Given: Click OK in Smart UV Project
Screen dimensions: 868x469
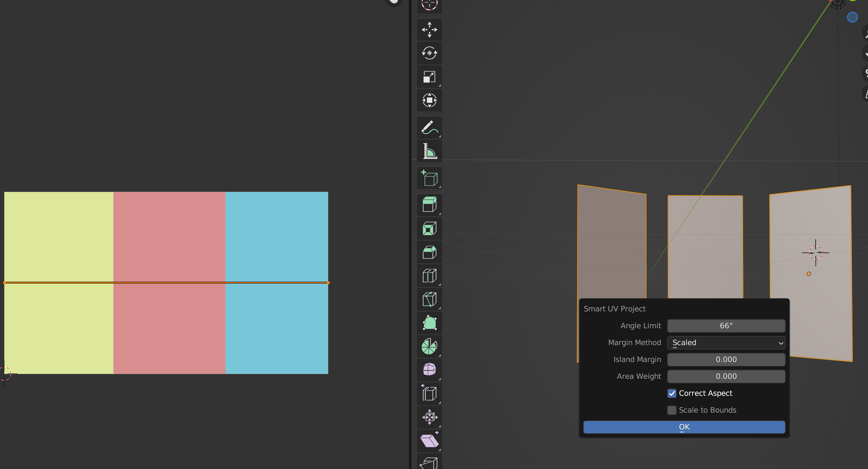Looking at the screenshot, I should [684, 427].
